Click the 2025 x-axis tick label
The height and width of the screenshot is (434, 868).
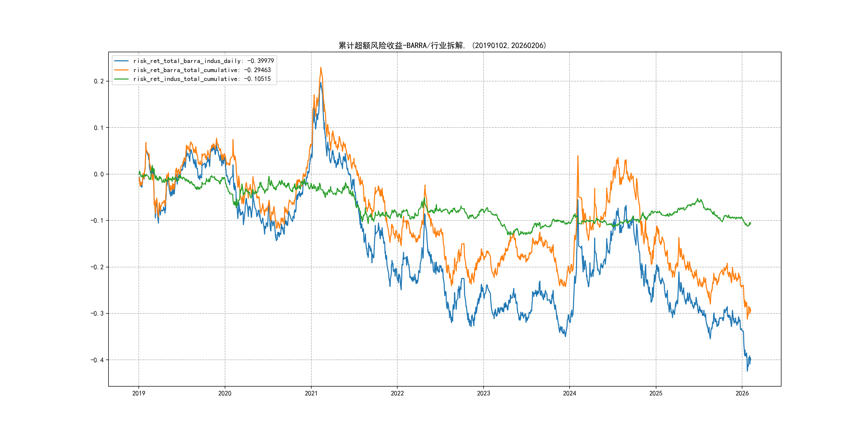coord(656,393)
